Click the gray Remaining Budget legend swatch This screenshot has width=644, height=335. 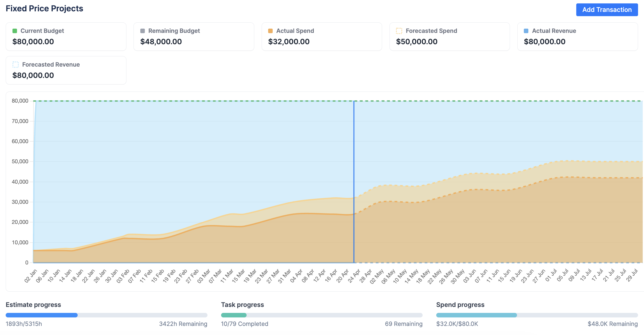pyautogui.click(x=143, y=31)
